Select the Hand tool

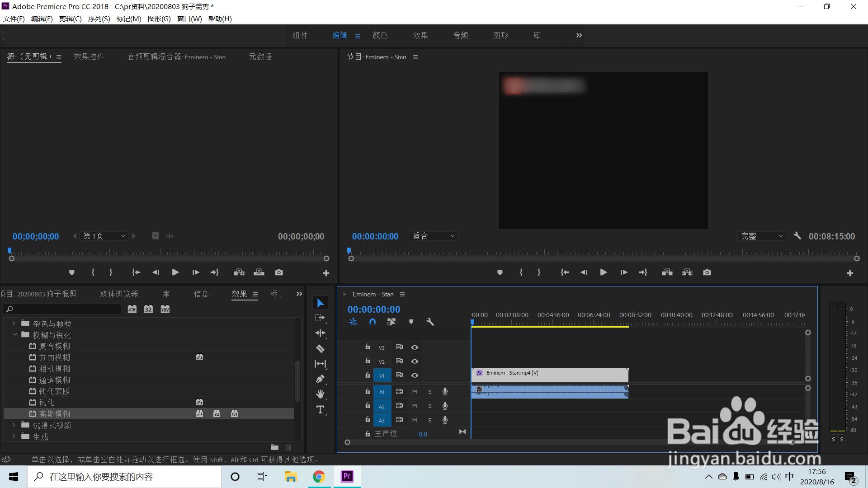coord(321,394)
